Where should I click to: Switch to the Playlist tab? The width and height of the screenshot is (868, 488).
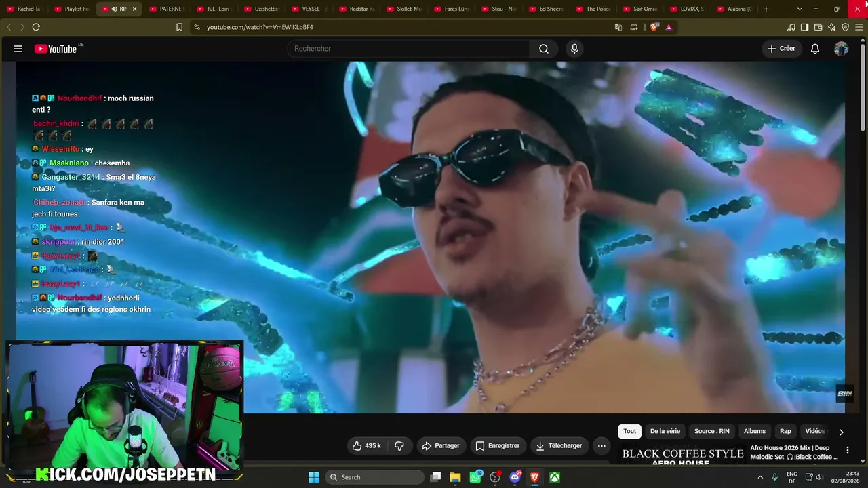[x=71, y=9]
